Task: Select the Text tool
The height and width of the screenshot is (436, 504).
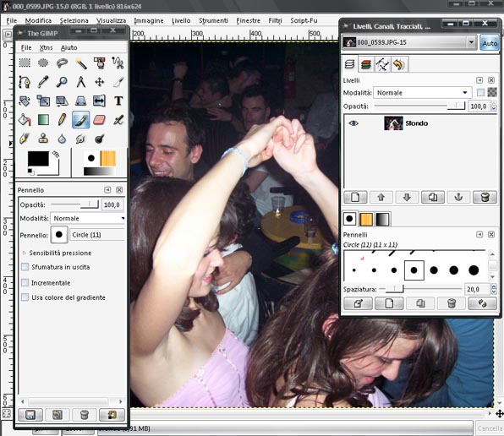Action: click(118, 101)
